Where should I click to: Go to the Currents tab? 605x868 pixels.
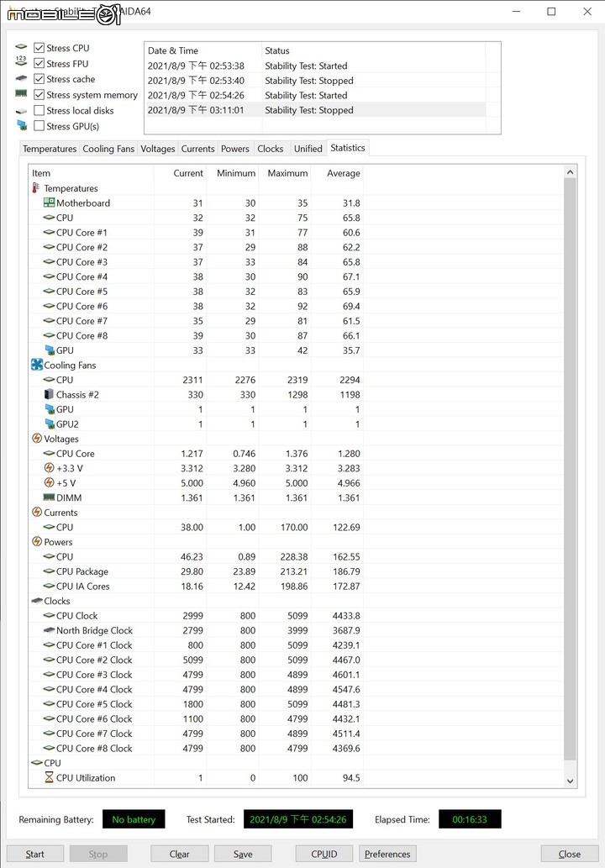(x=197, y=149)
